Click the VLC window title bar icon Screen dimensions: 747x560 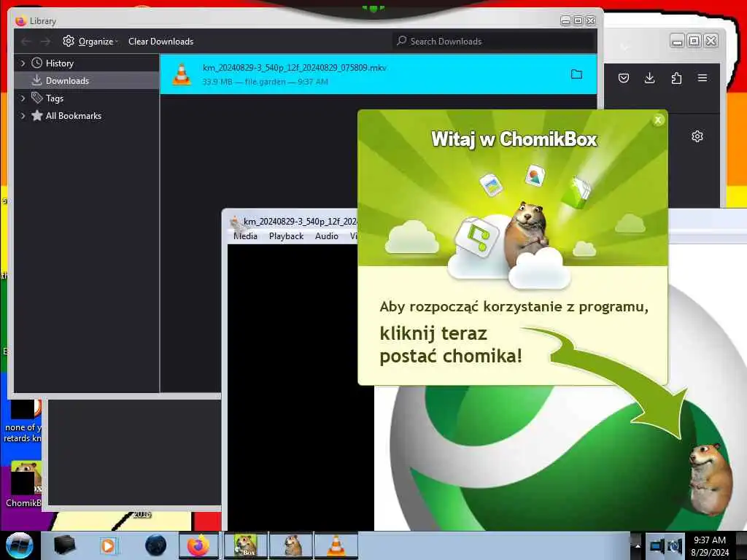(235, 222)
